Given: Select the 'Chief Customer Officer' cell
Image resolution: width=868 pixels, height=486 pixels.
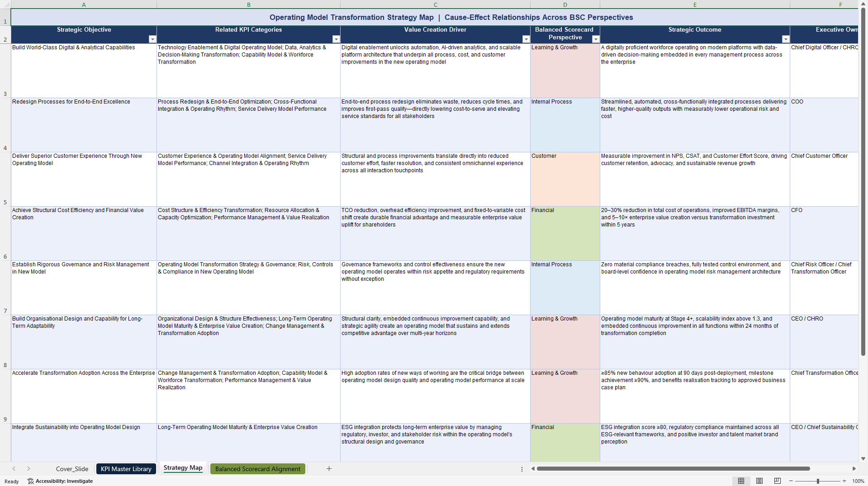Looking at the screenshot, I should click(x=824, y=179).
